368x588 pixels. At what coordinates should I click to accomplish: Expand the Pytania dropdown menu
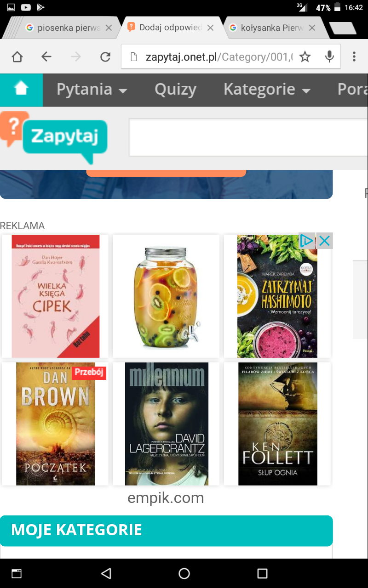pos(92,90)
